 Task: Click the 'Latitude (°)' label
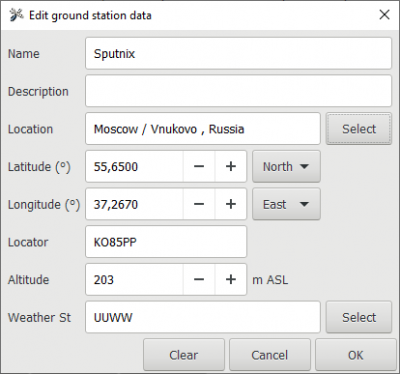click(x=39, y=167)
